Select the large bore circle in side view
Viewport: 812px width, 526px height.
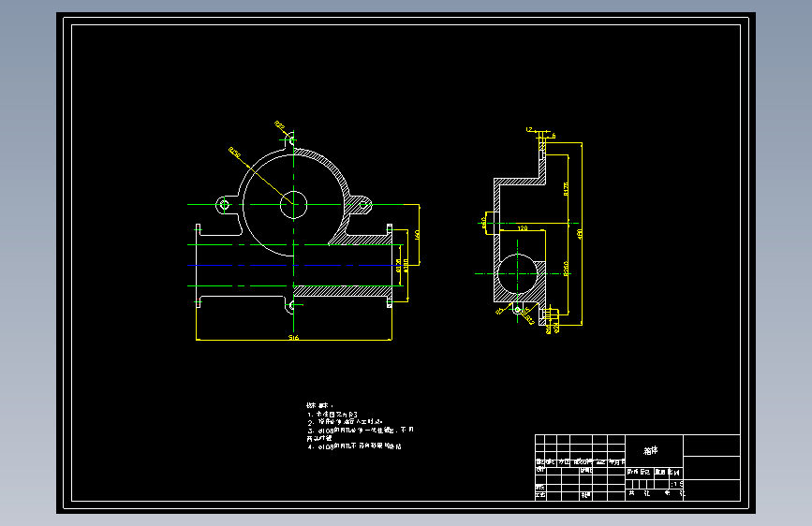(517, 273)
